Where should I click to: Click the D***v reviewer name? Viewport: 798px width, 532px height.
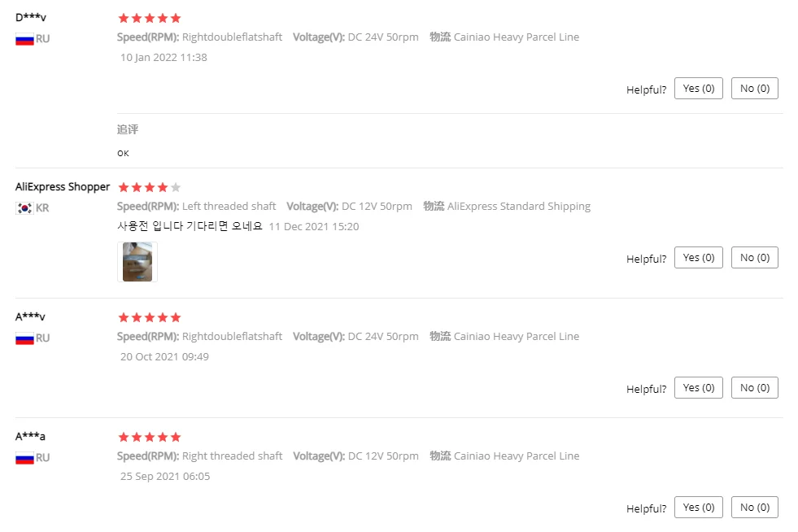[x=31, y=17]
